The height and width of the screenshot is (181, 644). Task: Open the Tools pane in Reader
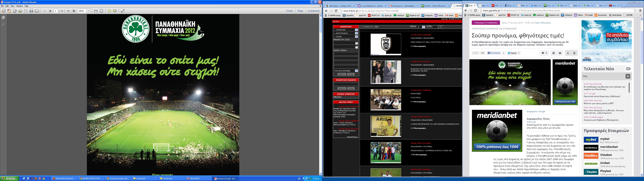(x=289, y=11)
